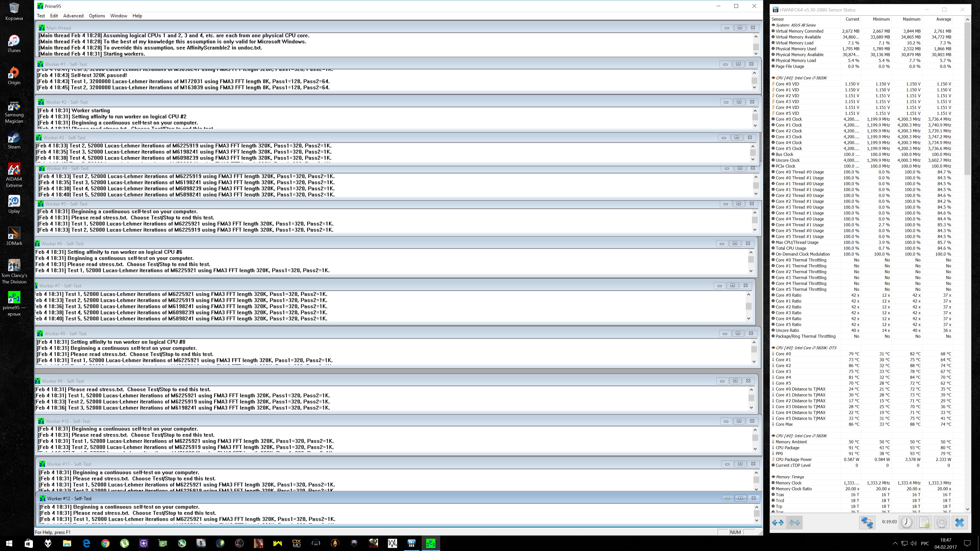The height and width of the screenshot is (551, 980).
Task: Open Windows Start button on taskbar
Action: click(x=9, y=543)
